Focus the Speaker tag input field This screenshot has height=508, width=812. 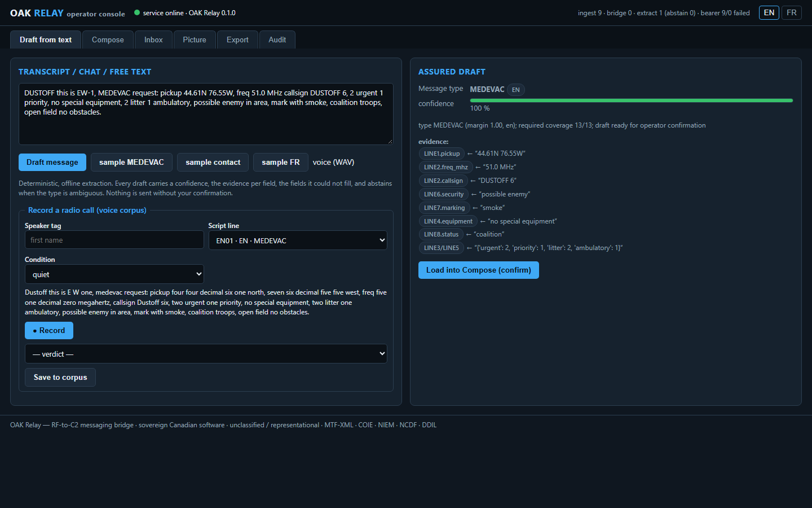pyautogui.click(x=114, y=240)
